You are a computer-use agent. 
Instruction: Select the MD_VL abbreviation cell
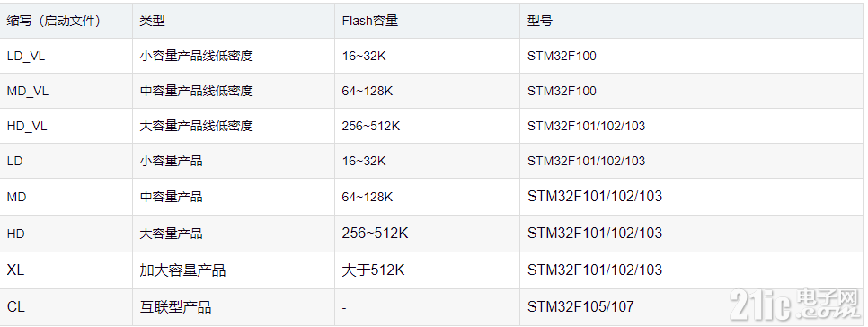[x=28, y=91]
